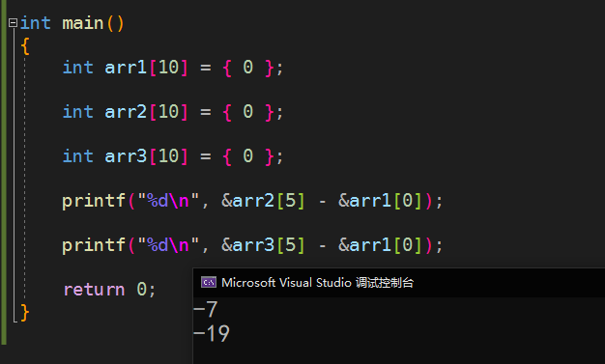Click the console output value '-19'
Viewport: 605px width, 364px height.
(x=212, y=333)
